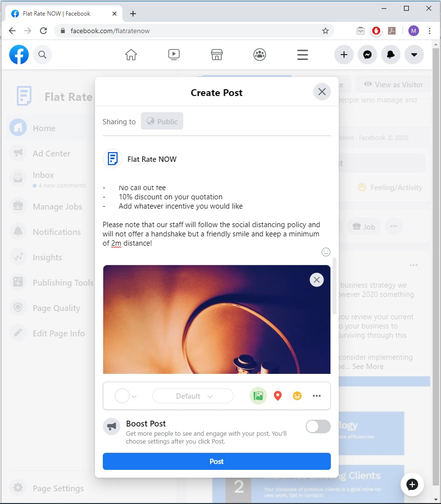Click View as Visitor button
The image size is (441, 504).
(393, 84)
